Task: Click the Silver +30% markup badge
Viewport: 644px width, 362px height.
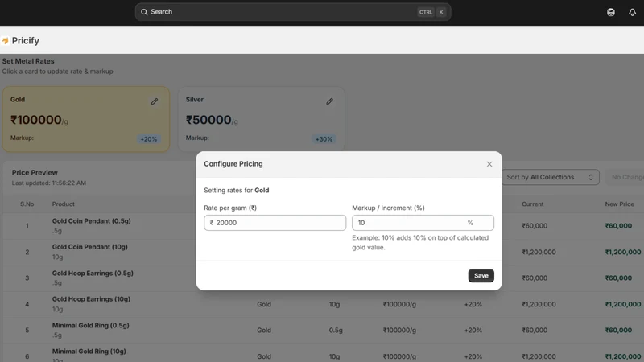Action: pos(324,139)
